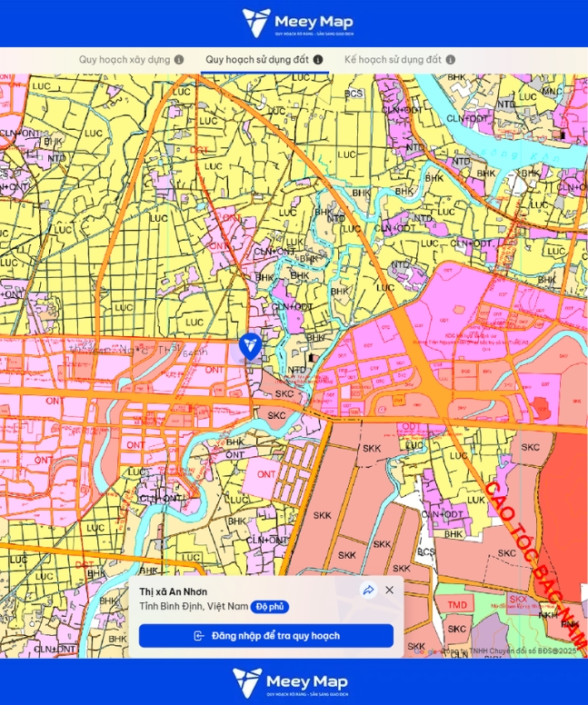Click info icon beside Quy hoạch xây dựng
Viewport: 588px width, 705px height.
(179, 60)
